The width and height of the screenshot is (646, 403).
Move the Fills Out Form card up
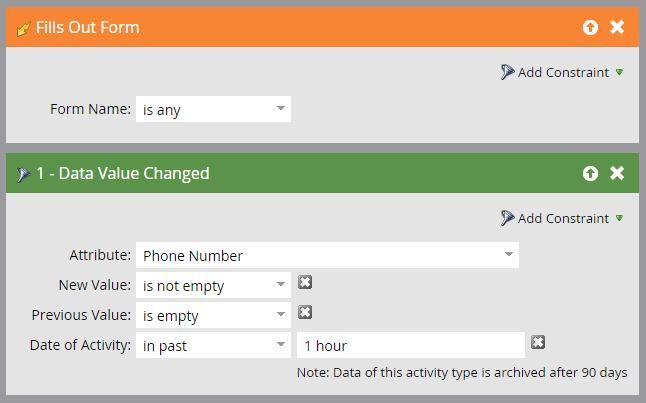coord(590,27)
